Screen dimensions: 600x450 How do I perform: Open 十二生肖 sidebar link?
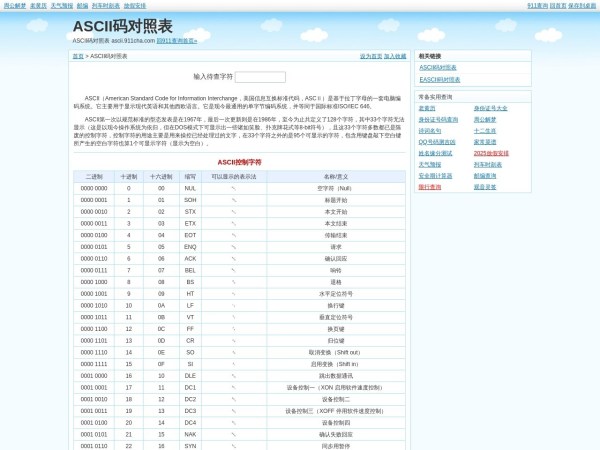(485, 131)
